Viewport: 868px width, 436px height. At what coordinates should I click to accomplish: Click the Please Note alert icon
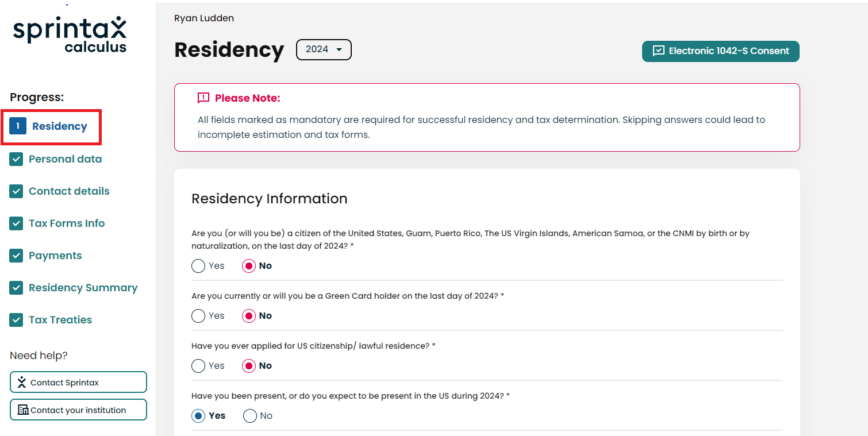click(203, 98)
